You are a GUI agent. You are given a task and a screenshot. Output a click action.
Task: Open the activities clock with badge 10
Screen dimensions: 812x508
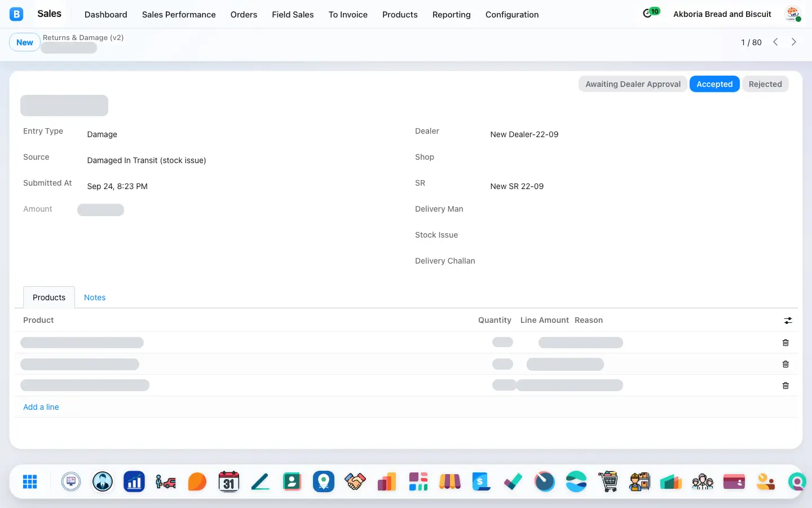click(651, 13)
